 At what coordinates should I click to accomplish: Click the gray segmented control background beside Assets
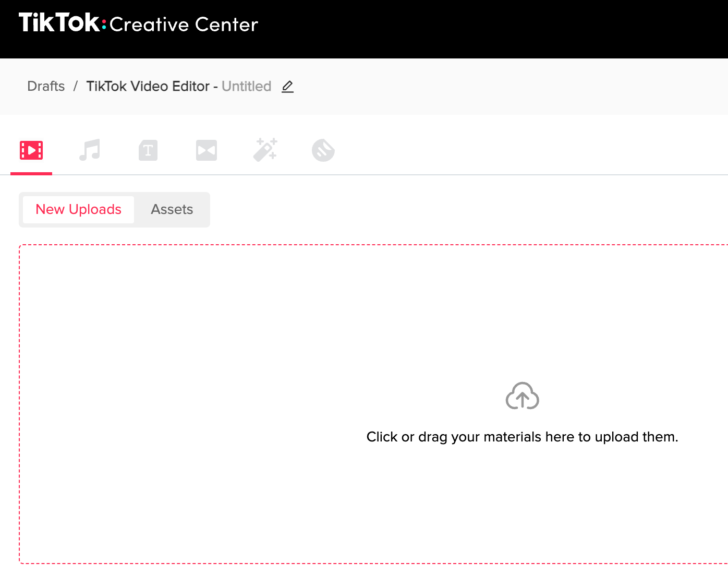[x=204, y=209]
